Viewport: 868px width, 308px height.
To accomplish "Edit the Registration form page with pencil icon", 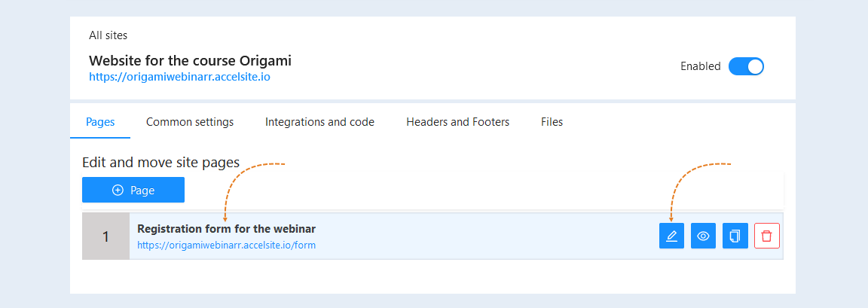I will tap(671, 236).
